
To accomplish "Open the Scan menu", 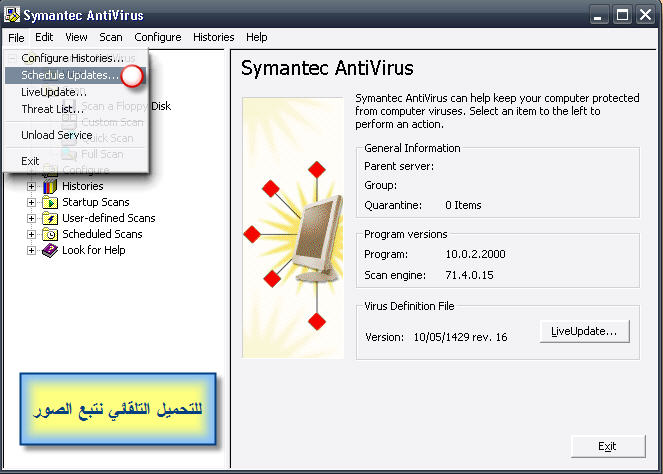I will 111,37.
